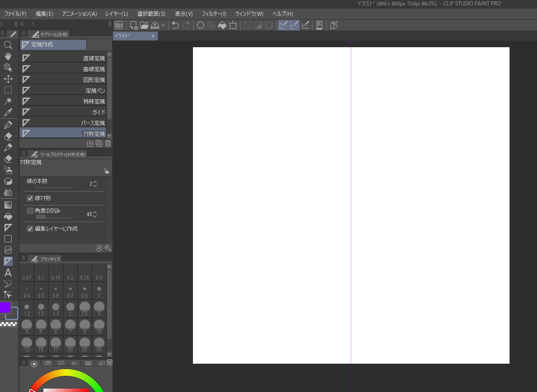Toggle Snap to Special Ruler in command bar
Screen dimensions: 537x392
294,25
